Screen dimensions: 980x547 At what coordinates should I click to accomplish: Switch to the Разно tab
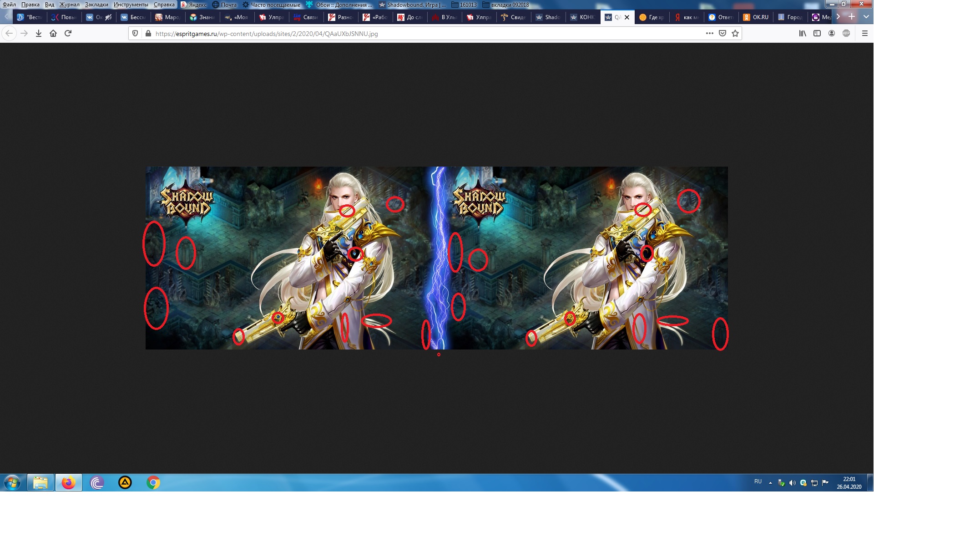(341, 17)
